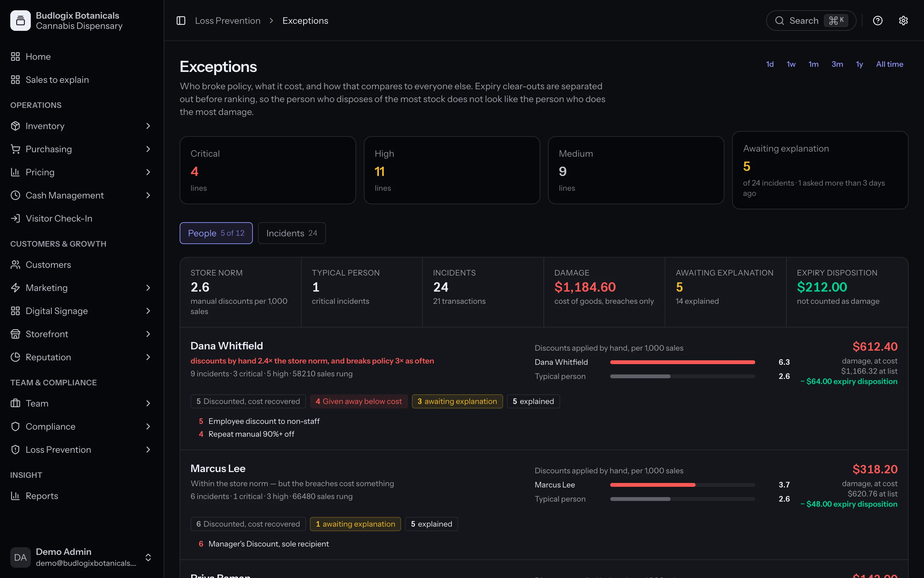
Task: Open the settings gear icon
Action: click(x=903, y=21)
